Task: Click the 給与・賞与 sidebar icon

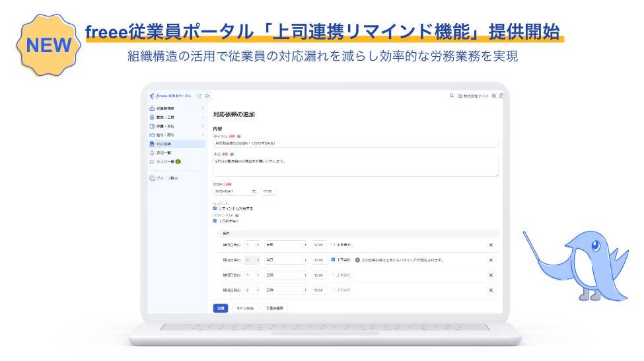Action: [152, 135]
